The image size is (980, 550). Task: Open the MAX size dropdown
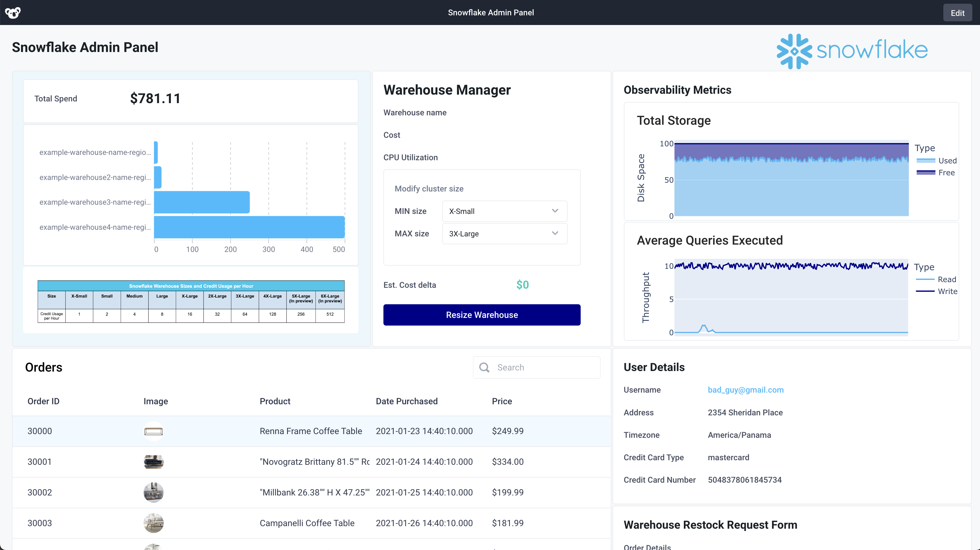pyautogui.click(x=504, y=234)
